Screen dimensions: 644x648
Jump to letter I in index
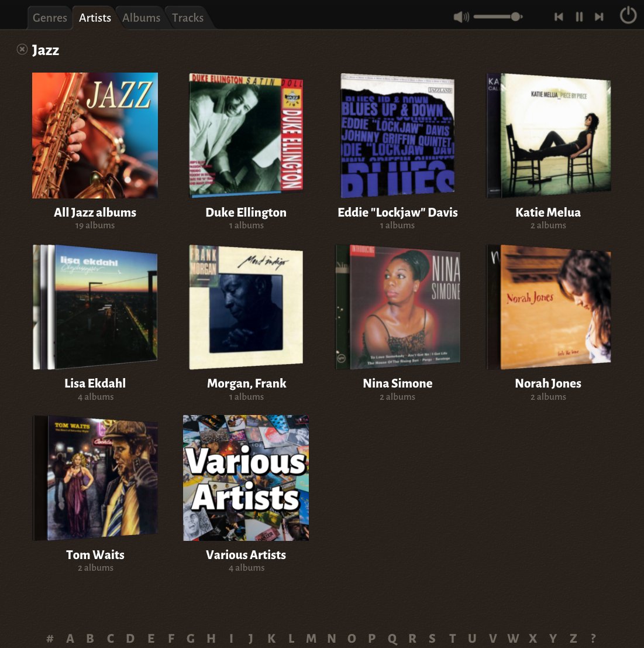231,639
